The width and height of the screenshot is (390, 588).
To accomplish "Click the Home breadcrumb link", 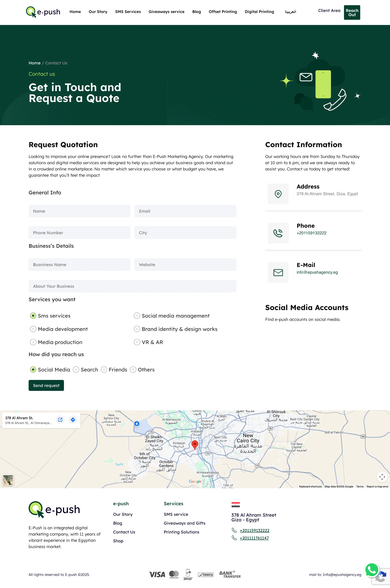I will [35, 63].
